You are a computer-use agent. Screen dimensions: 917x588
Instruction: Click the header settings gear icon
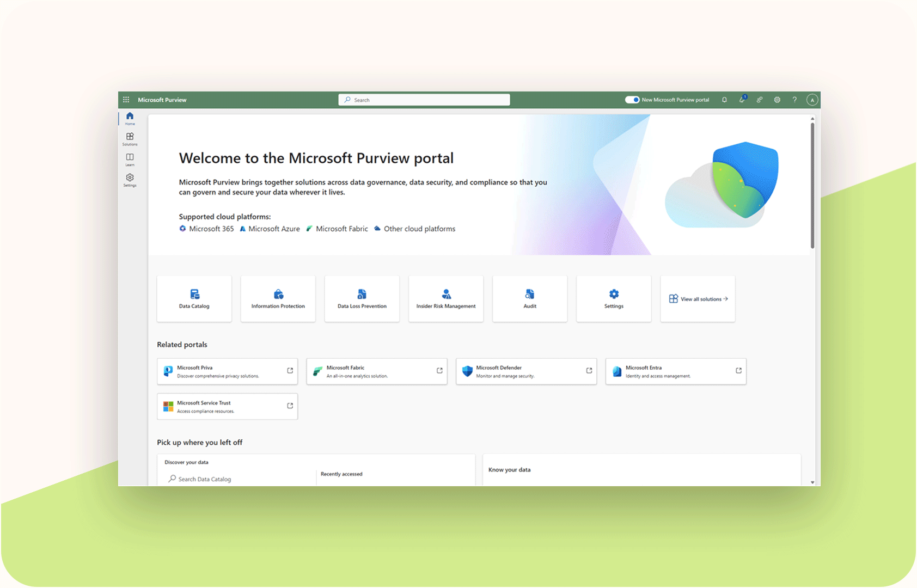777,100
